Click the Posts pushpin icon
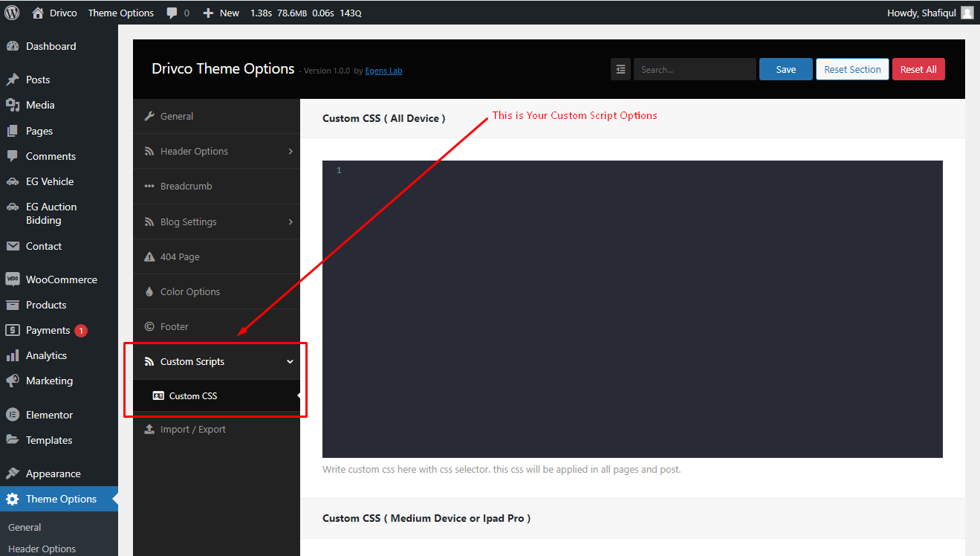This screenshot has width=980, height=556. tap(12, 80)
